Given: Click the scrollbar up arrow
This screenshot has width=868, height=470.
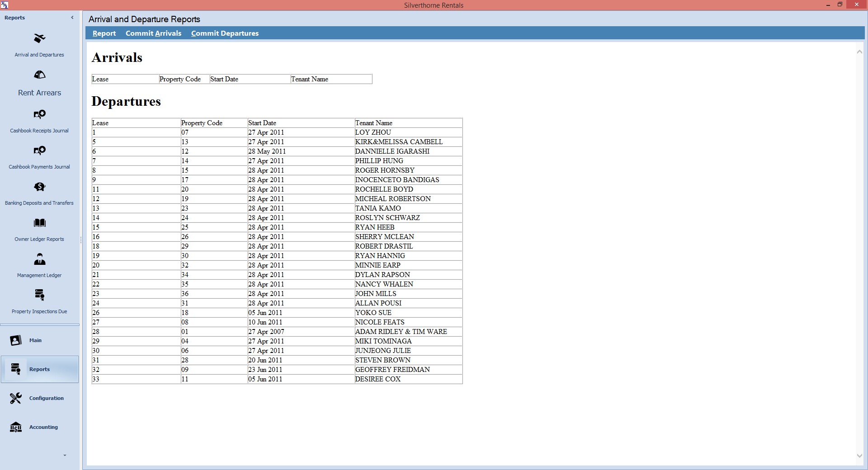Looking at the screenshot, I should [859, 52].
